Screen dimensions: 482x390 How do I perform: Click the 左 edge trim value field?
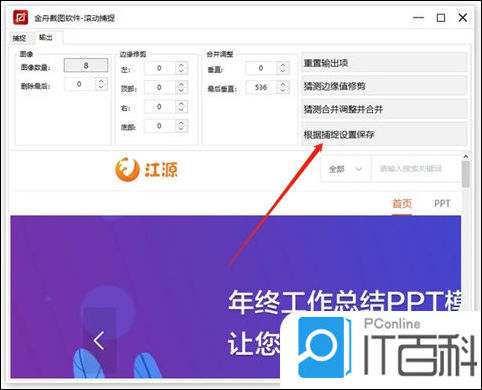click(x=159, y=68)
